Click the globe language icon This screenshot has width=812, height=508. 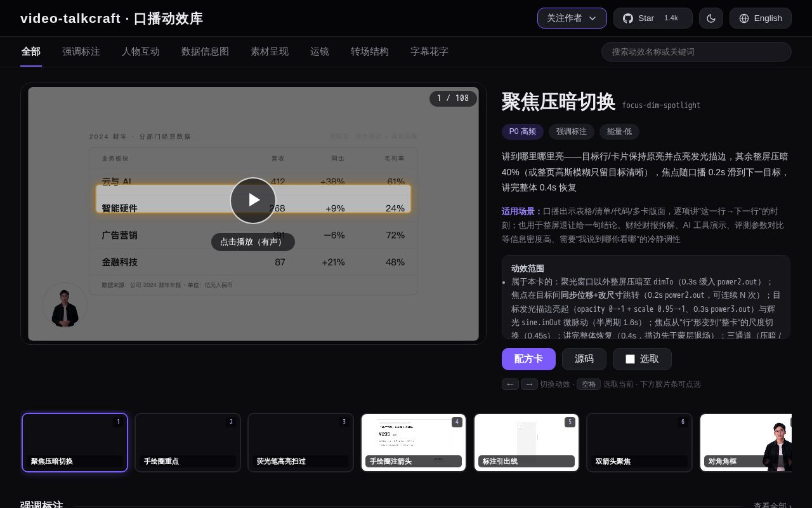tap(744, 18)
